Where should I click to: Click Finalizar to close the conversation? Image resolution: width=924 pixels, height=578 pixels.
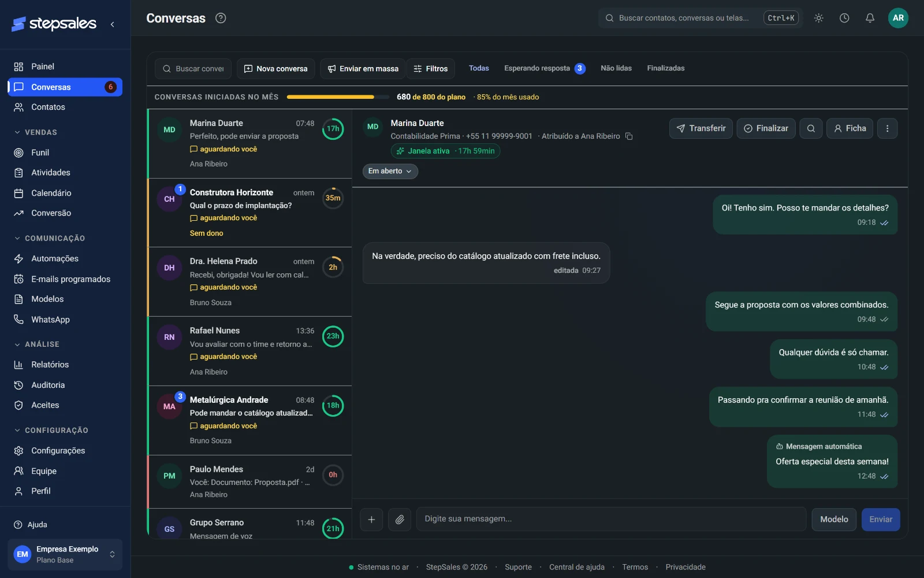click(766, 128)
